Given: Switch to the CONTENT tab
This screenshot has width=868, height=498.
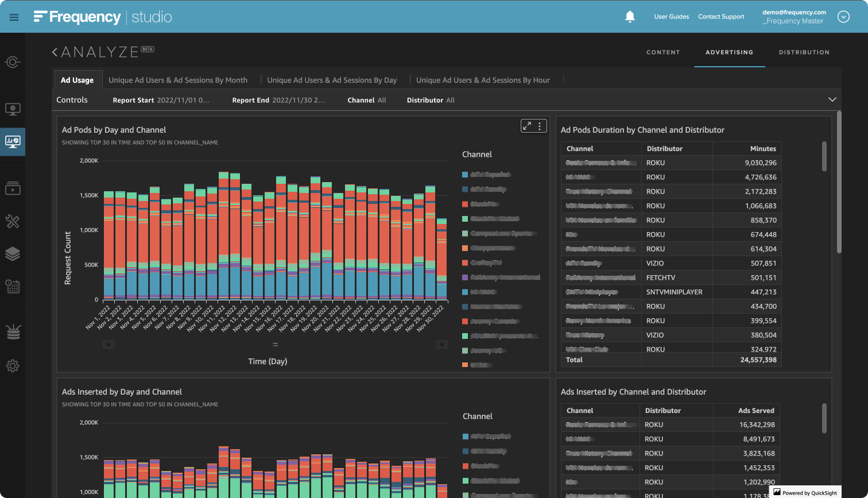Looking at the screenshot, I should [663, 52].
